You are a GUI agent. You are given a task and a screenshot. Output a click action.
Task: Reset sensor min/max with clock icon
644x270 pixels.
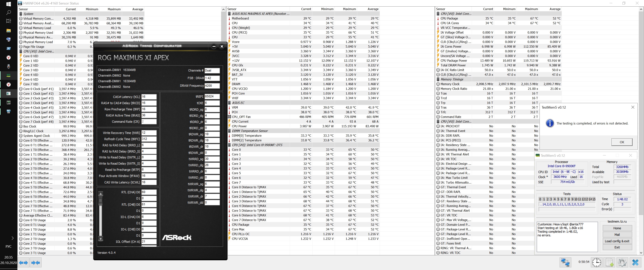(596, 262)
